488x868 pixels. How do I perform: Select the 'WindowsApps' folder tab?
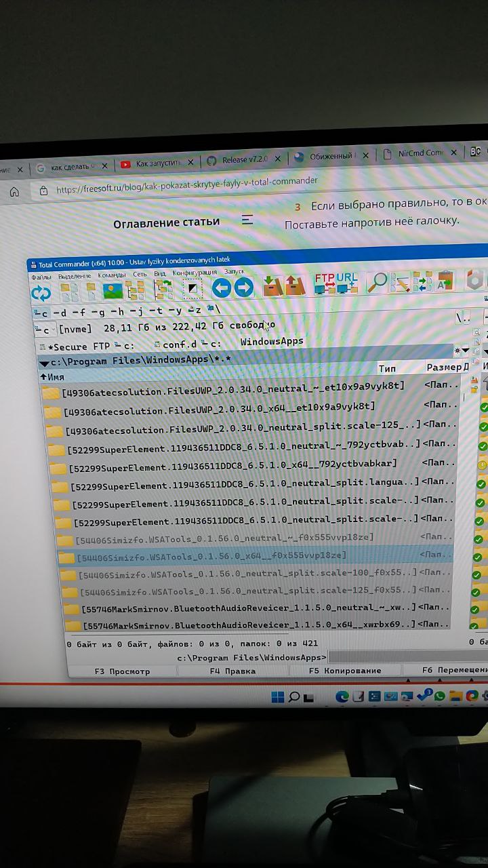[272, 341]
